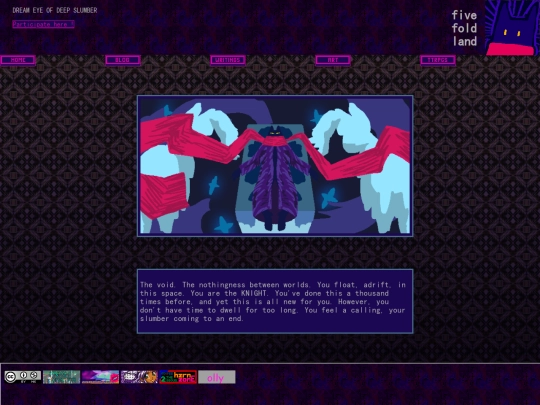Click the purple badge with orange face

[139, 377]
